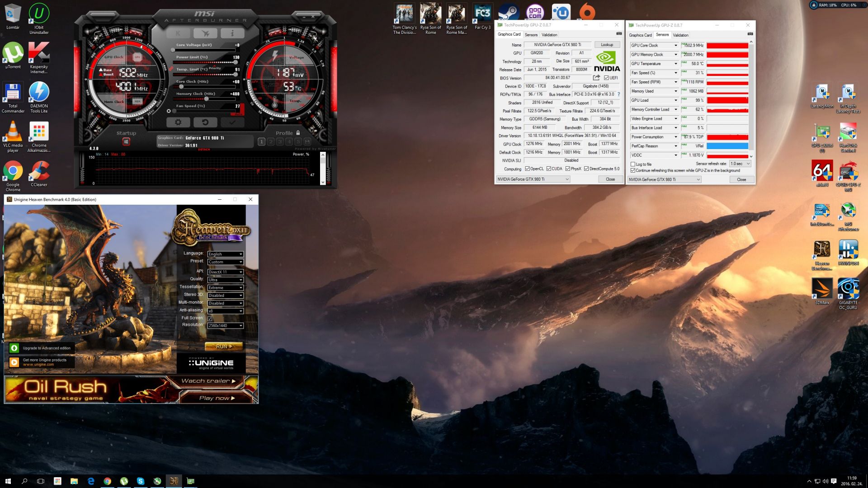Image resolution: width=868 pixels, height=488 pixels.
Task: Click the Detach label in Afterburner
Action: tap(204, 150)
